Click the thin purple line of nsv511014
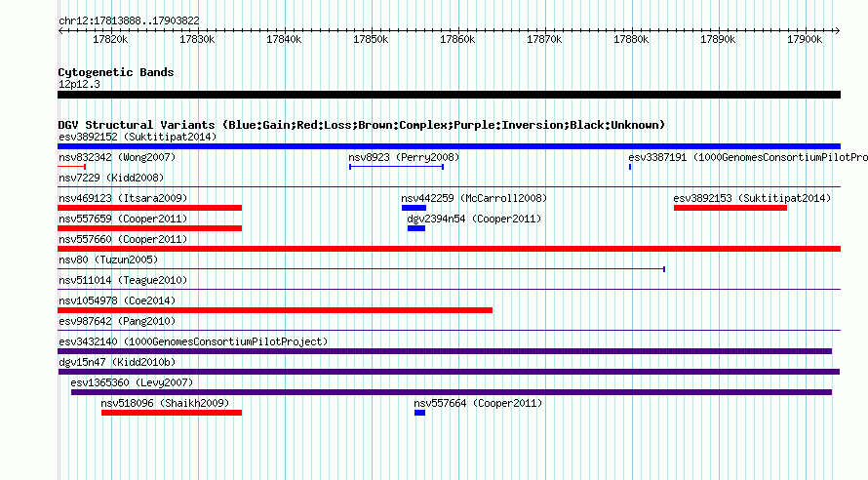 pyautogui.click(x=449, y=290)
